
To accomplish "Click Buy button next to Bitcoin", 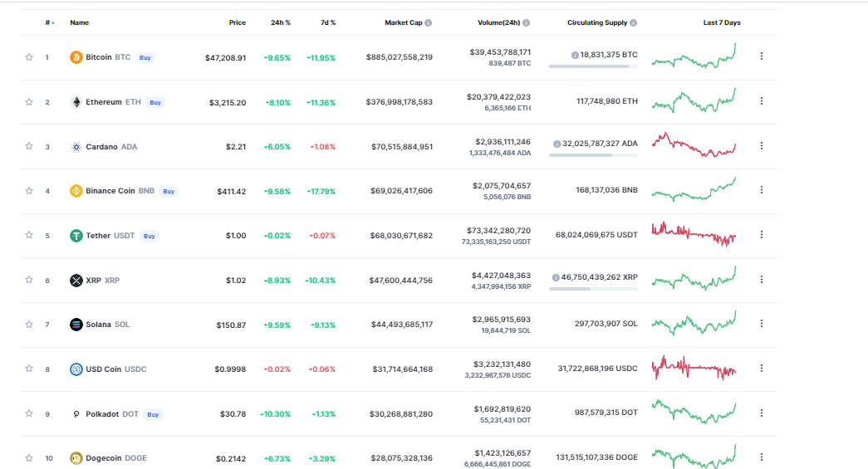I will (145, 57).
